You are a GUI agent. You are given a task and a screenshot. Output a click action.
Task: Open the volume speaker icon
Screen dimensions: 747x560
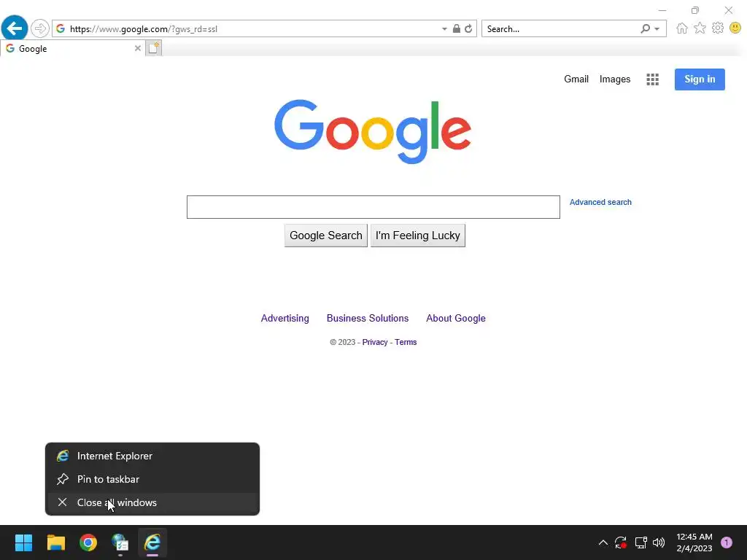659,542
